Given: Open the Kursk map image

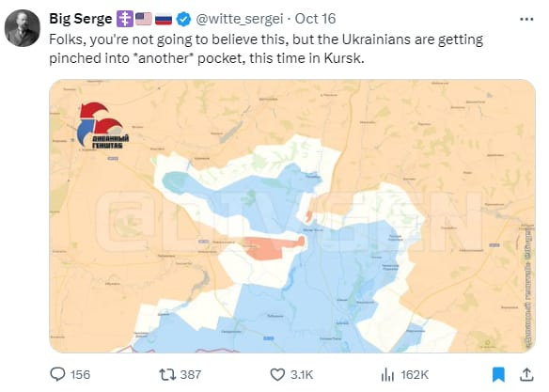Looking at the screenshot, I should pos(292,216).
